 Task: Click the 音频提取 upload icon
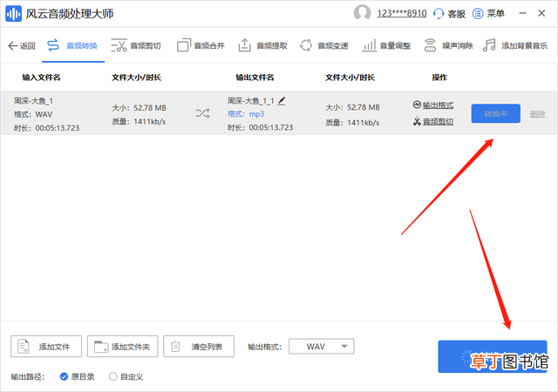pos(244,45)
